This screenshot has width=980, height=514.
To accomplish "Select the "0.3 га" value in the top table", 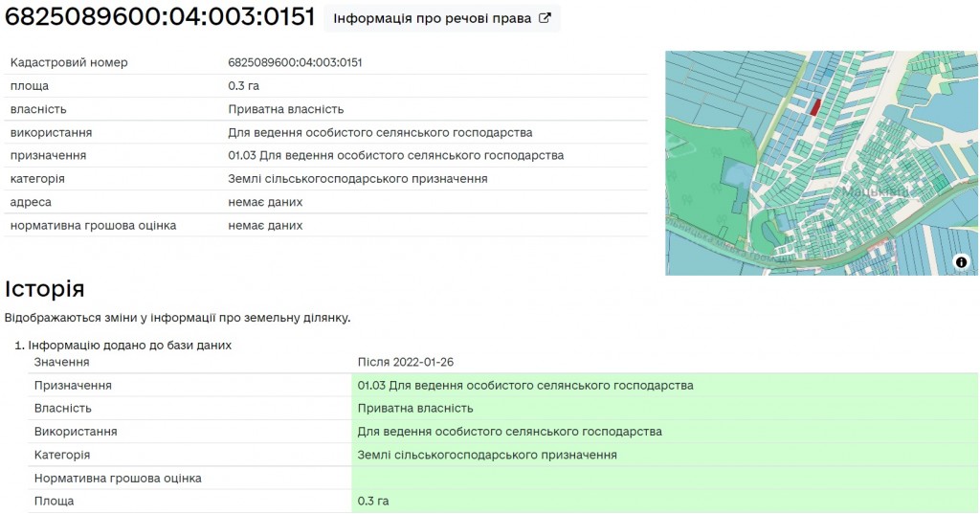I will (x=243, y=86).
